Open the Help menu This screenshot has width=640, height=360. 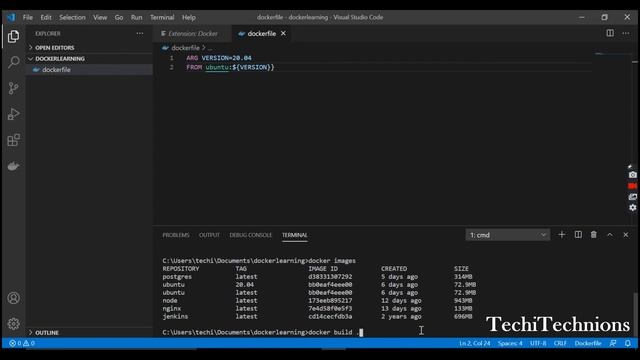pyautogui.click(x=189, y=17)
